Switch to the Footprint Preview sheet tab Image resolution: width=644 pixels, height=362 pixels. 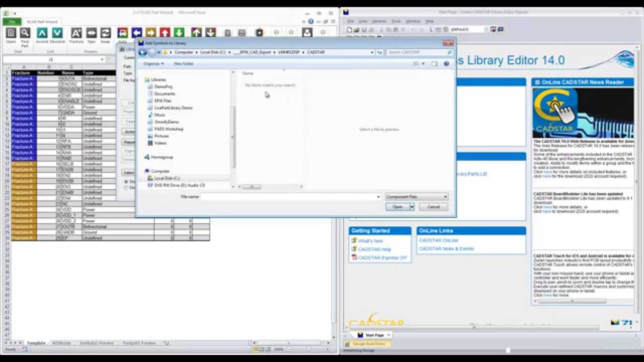click(x=139, y=343)
